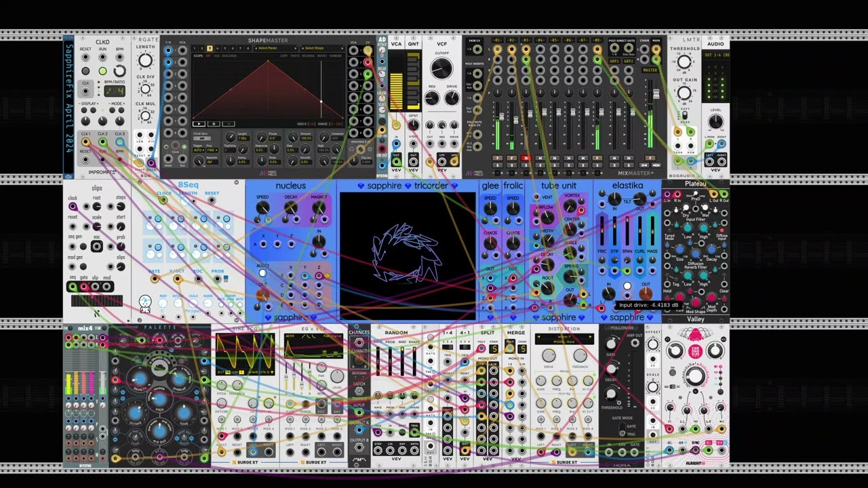Click the RGATE CLK MUL knob
This screenshot has width=868, height=488.
(146, 115)
